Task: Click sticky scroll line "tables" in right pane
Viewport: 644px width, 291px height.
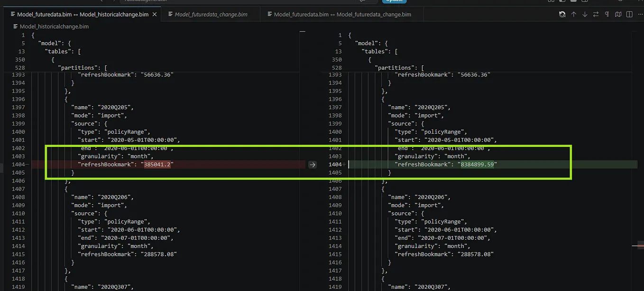Action: 380,51
